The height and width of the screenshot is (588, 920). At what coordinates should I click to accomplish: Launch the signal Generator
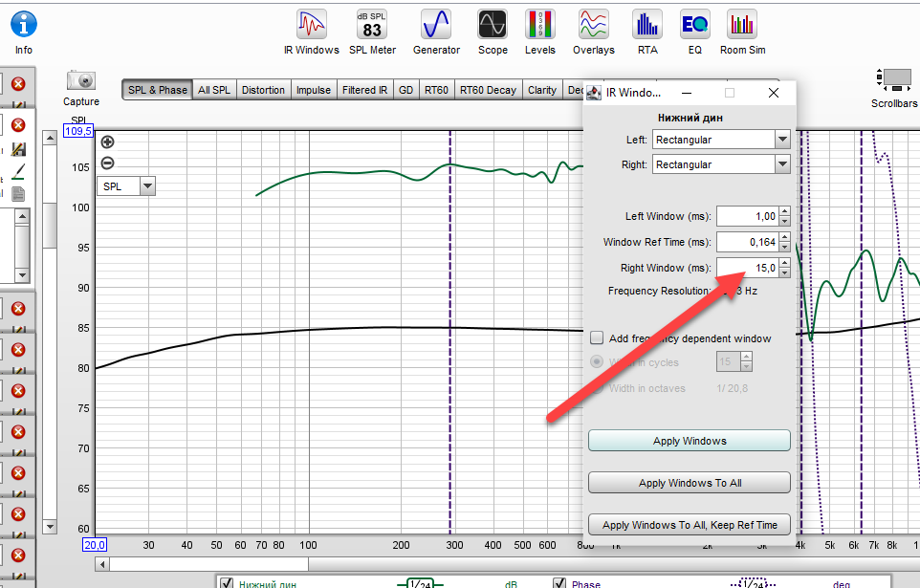[x=436, y=33]
